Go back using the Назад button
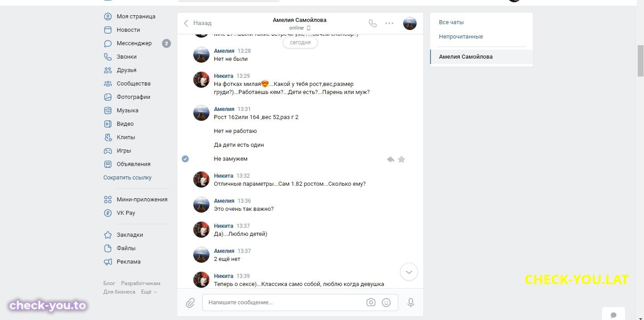The height and width of the screenshot is (320, 644). pos(197,23)
